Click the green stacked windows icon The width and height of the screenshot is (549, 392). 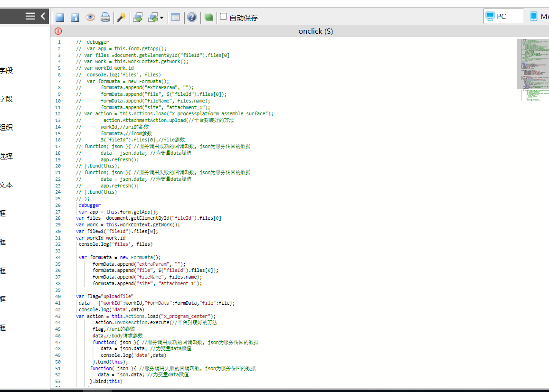pyautogui.click(x=208, y=18)
